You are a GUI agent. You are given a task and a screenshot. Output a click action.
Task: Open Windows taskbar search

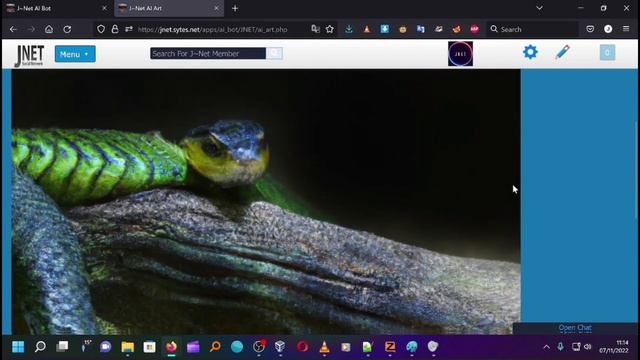40,347
